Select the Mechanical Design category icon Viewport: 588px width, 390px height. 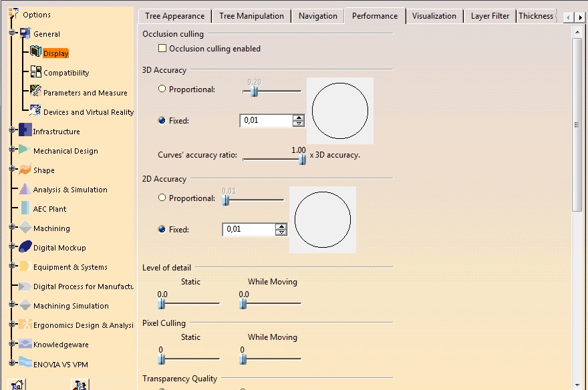click(x=25, y=150)
